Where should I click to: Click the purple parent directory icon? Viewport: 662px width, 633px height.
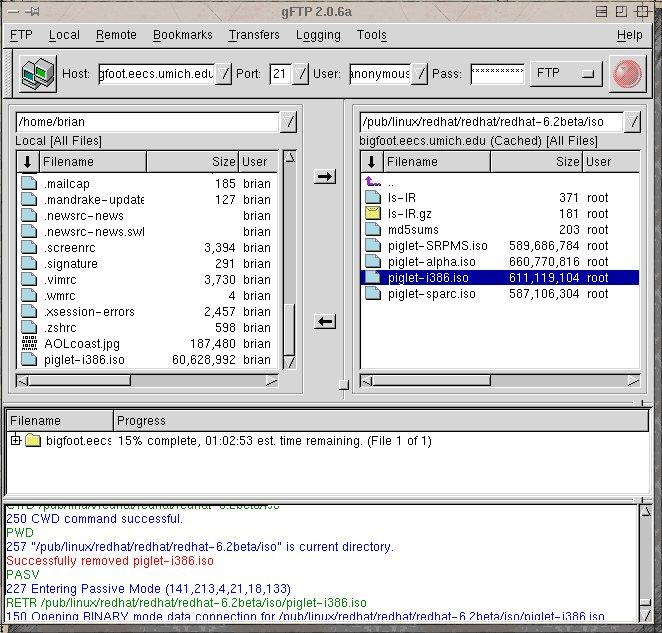[372, 182]
